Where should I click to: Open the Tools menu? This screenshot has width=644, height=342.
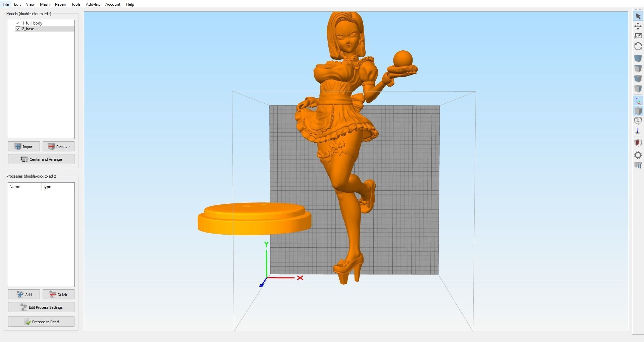[x=76, y=4]
